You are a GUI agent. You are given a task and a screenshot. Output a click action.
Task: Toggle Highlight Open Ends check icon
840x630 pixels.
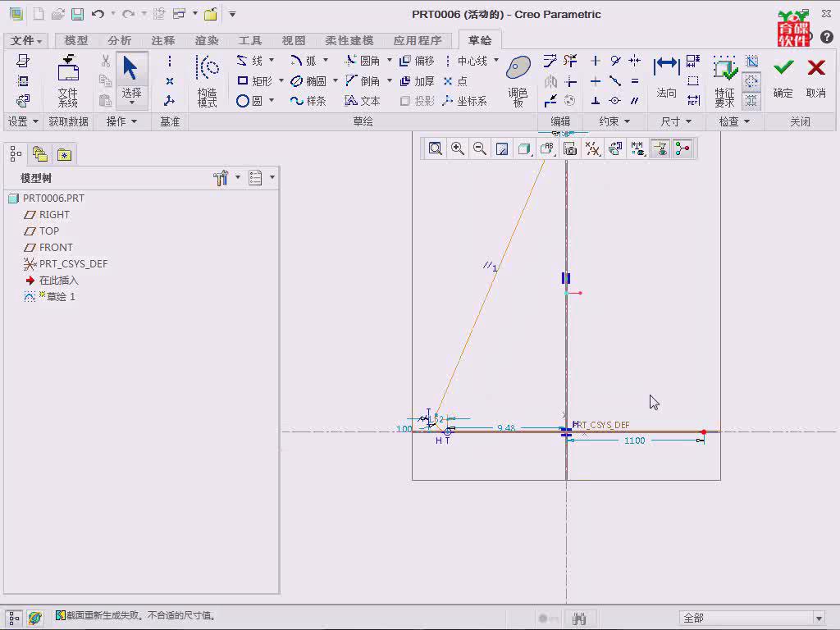[x=751, y=81]
